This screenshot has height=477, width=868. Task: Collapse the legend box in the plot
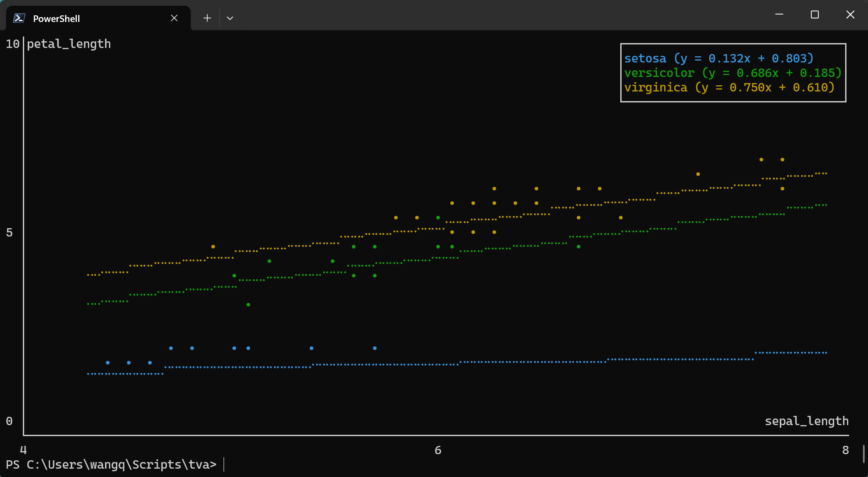(x=733, y=73)
